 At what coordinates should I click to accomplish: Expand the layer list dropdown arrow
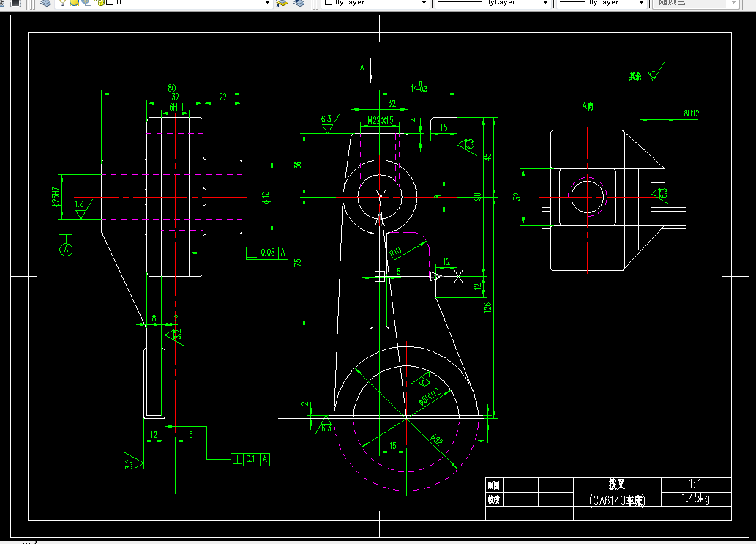tap(267, 2)
